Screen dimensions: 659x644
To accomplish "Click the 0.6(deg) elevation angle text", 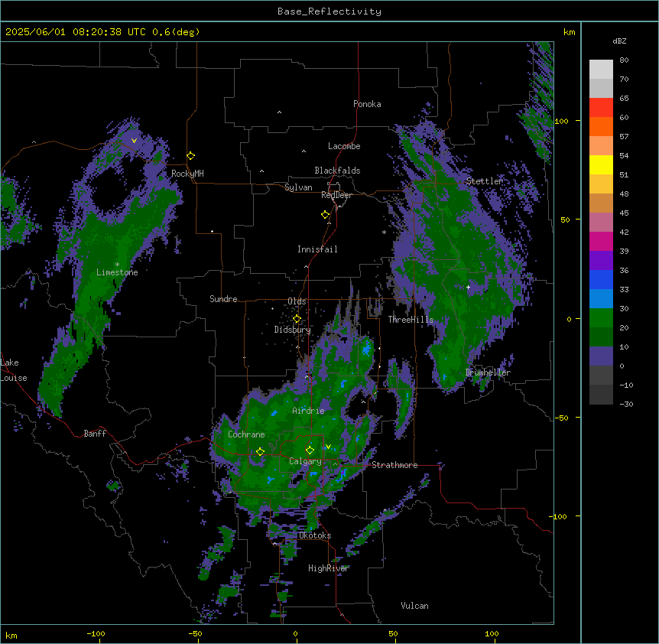I will pos(176,32).
